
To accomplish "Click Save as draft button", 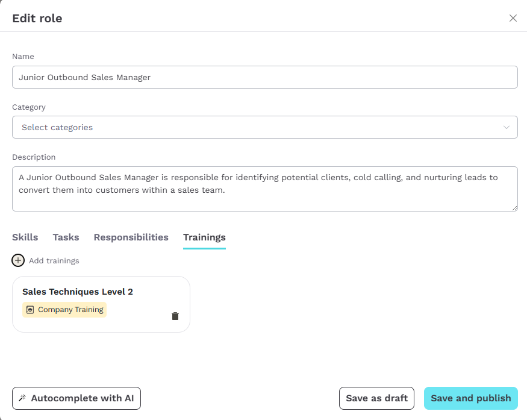I will [x=376, y=398].
